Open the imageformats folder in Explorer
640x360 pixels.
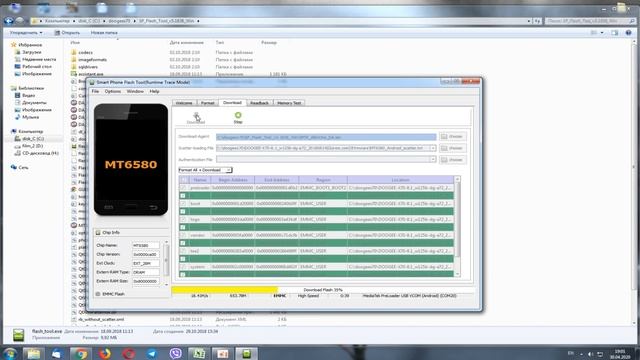92,60
